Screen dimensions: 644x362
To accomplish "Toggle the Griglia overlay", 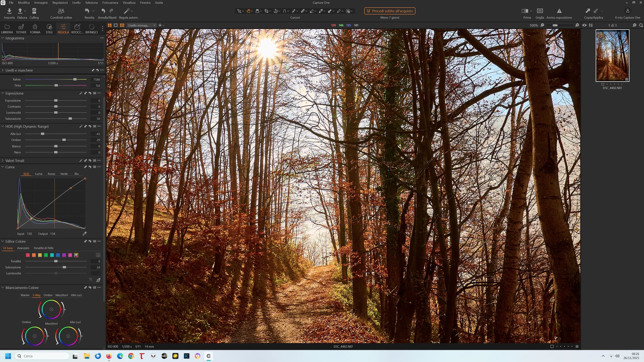I will (540, 11).
